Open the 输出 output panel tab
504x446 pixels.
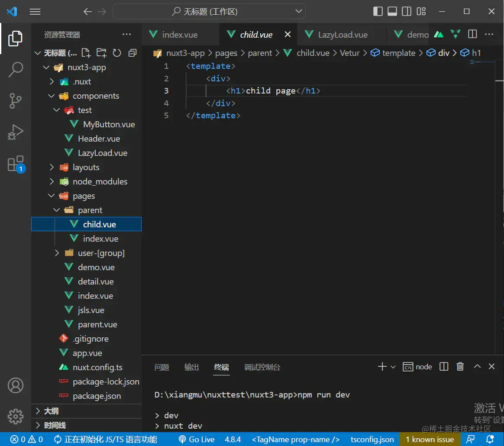click(x=191, y=367)
